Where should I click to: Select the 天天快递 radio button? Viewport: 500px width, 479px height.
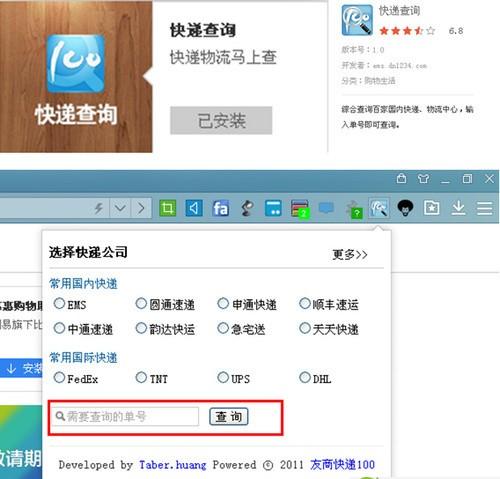(x=305, y=328)
